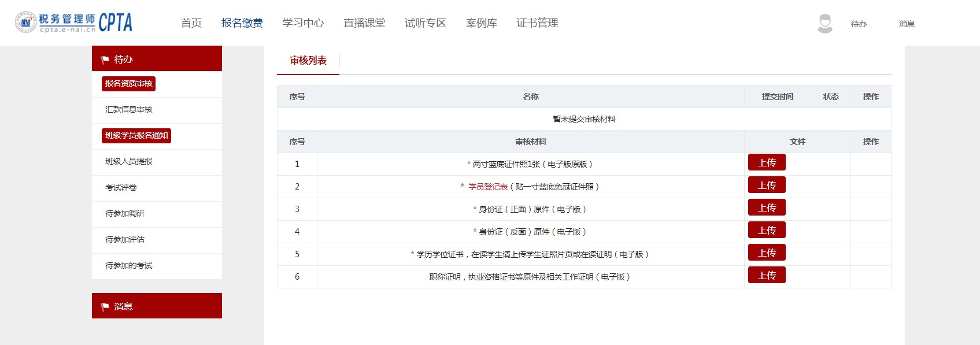Open 班级人员提报 sidebar item
980x345 pixels.
[x=129, y=161]
